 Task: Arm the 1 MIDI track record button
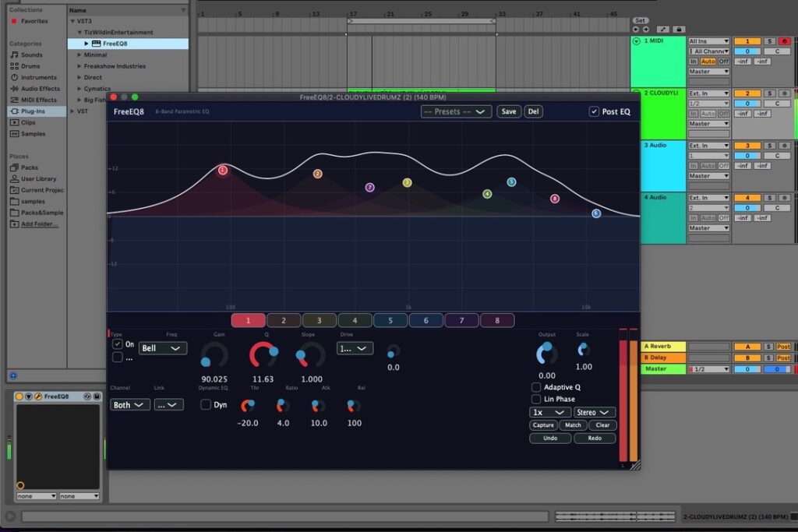coord(784,41)
